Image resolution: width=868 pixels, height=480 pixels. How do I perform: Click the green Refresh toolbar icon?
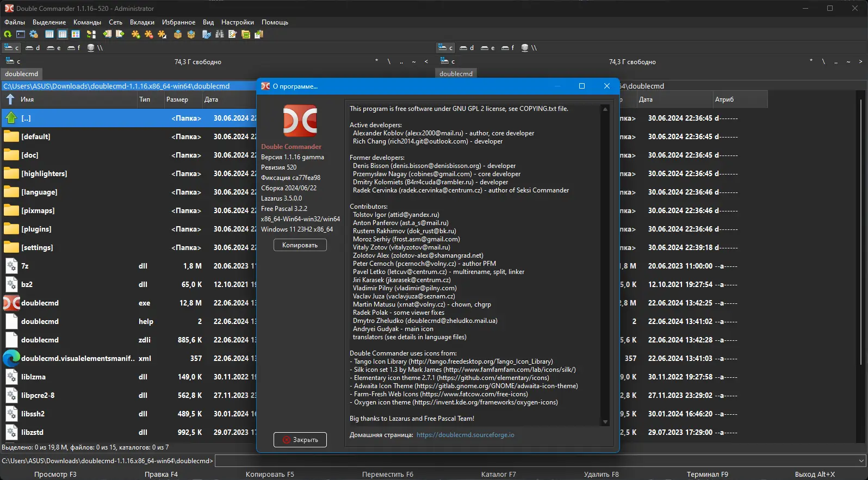click(x=8, y=34)
